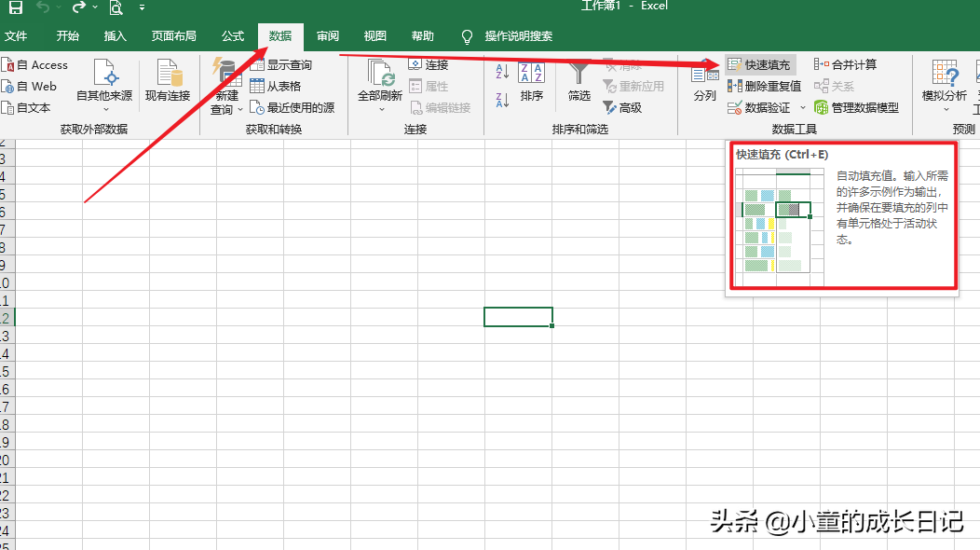The width and height of the screenshot is (980, 550).
Task: Open 管理数据模型
Action: [856, 107]
